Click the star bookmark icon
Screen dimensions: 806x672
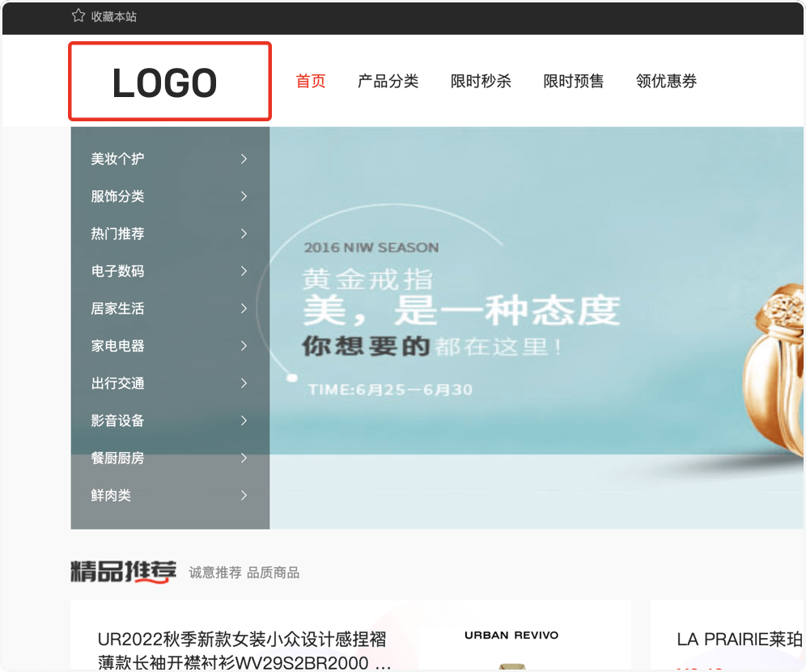78,15
